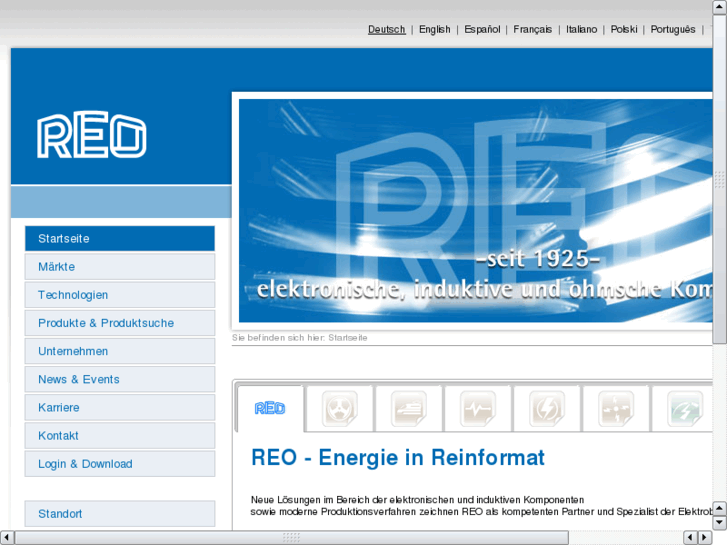The width and height of the screenshot is (727, 545).
Task: Click the horizontal scrollbar right arrow
Action: [705, 538]
